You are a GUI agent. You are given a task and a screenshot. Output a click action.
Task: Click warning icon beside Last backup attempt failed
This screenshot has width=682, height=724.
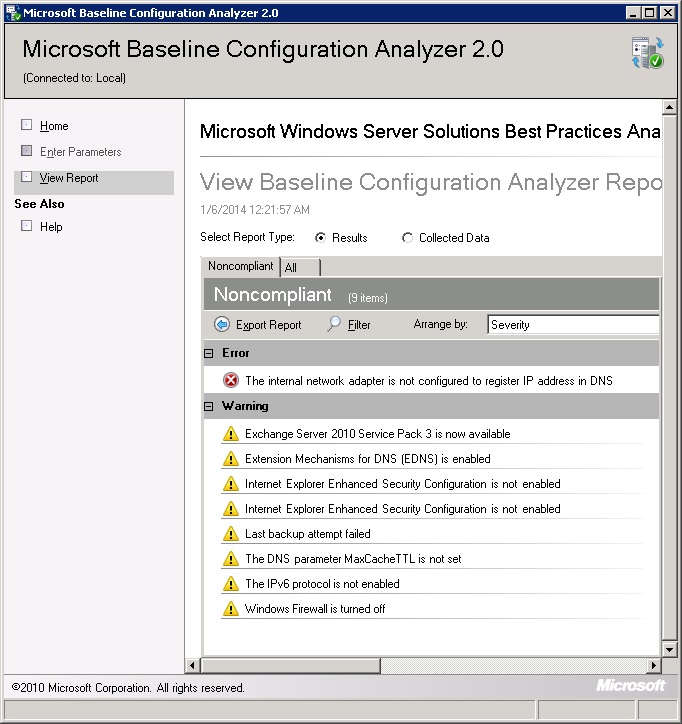pyautogui.click(x=230, y=533)
